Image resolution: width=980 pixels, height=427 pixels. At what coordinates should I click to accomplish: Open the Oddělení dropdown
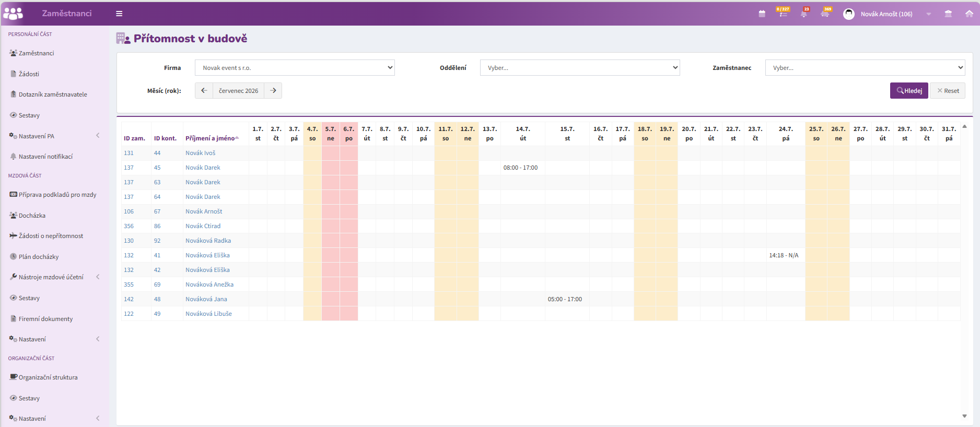click(x=580, y=68)
